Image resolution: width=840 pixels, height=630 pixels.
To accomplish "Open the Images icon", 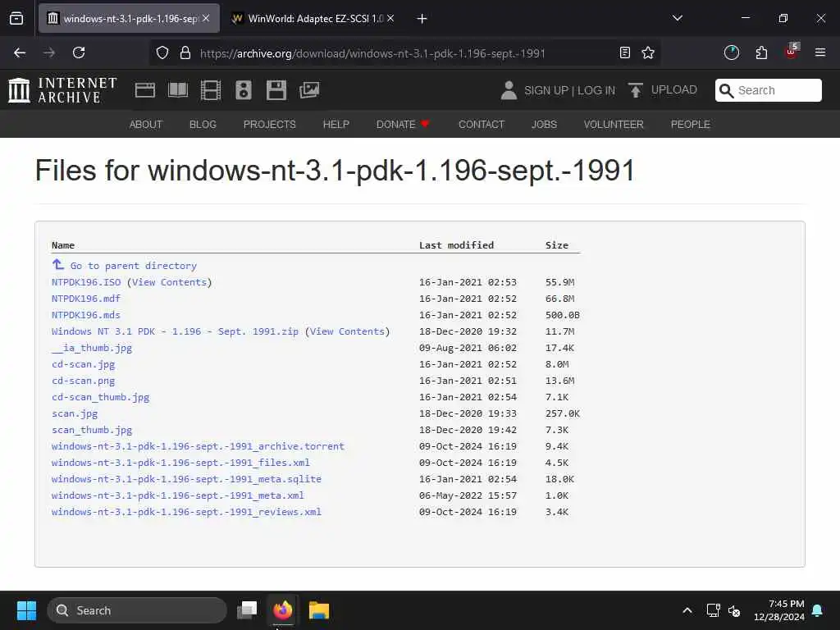I will pyautogui.click(x=309, y=90).
